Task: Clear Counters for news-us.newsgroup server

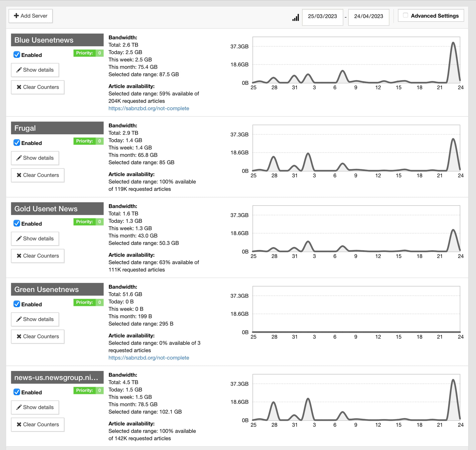Action: click(x=38, y=424)
